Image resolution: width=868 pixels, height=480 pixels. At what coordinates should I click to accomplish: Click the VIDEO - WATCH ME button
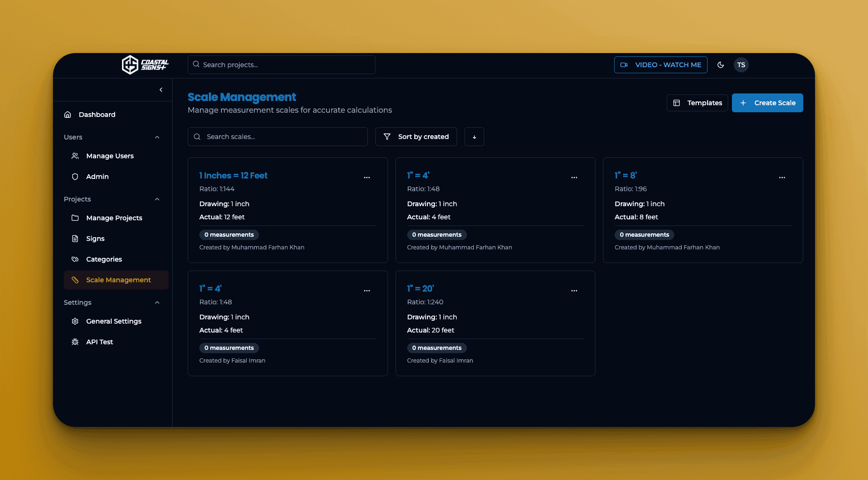(x=661, y=65)
